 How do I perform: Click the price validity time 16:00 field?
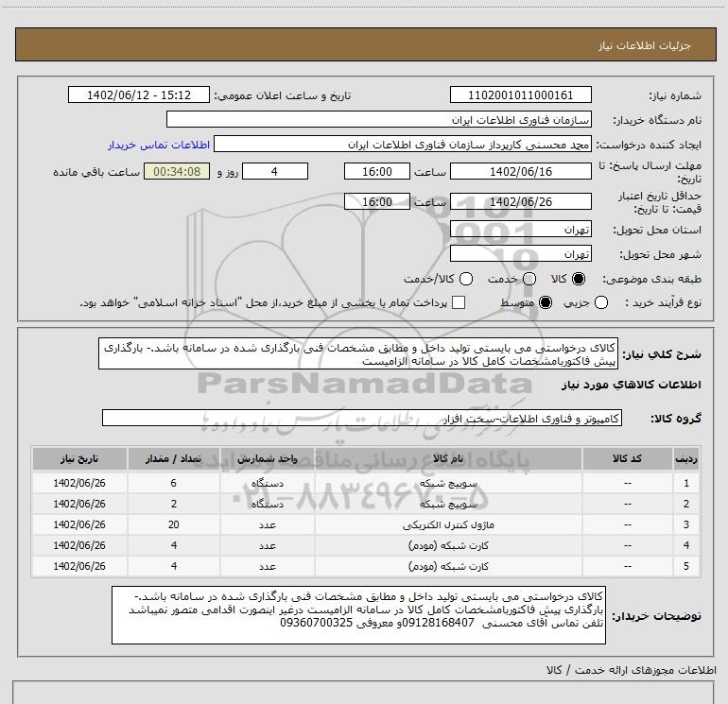pos(377,202)
